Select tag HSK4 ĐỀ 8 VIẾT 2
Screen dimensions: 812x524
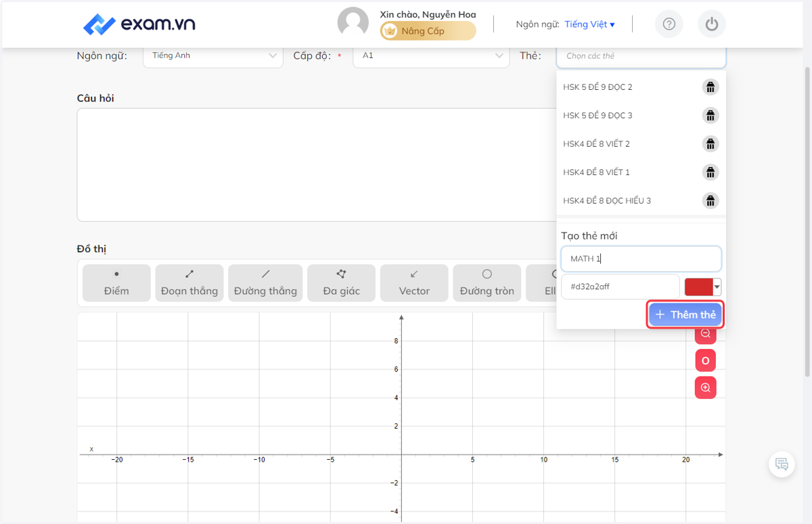(596, 144)
